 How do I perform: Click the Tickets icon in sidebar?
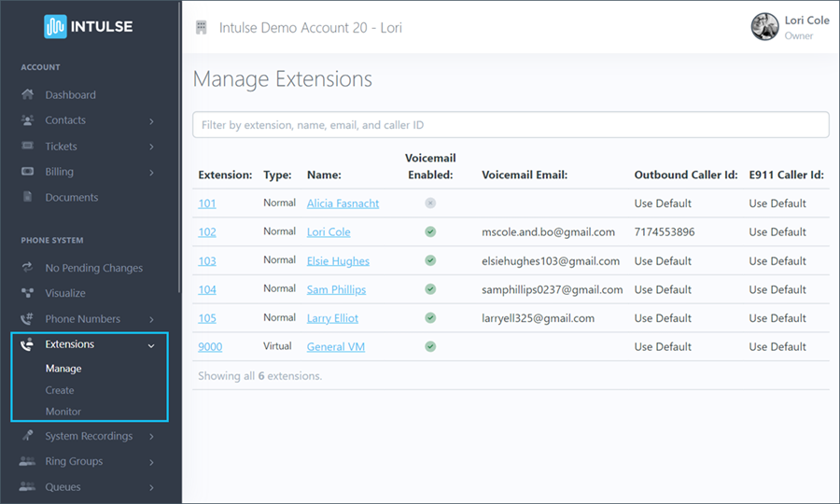(x=27, y=146)
